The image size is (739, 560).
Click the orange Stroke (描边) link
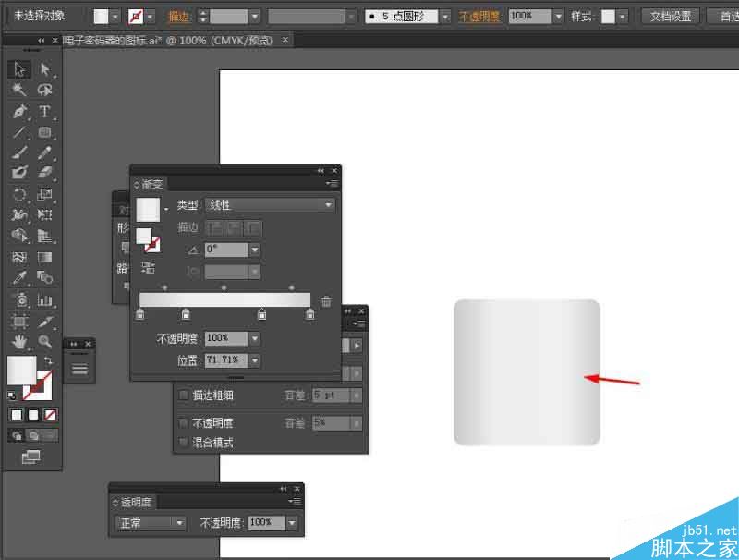179,17
